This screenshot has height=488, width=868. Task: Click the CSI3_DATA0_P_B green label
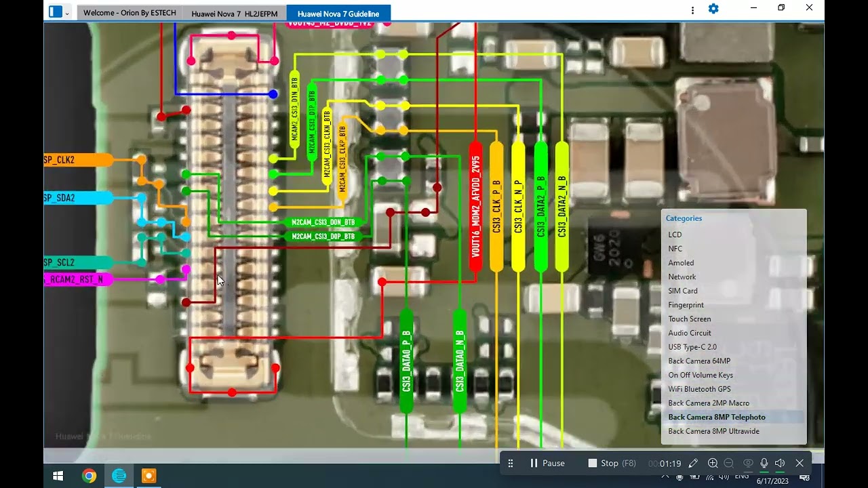click(x=406, y=361)
